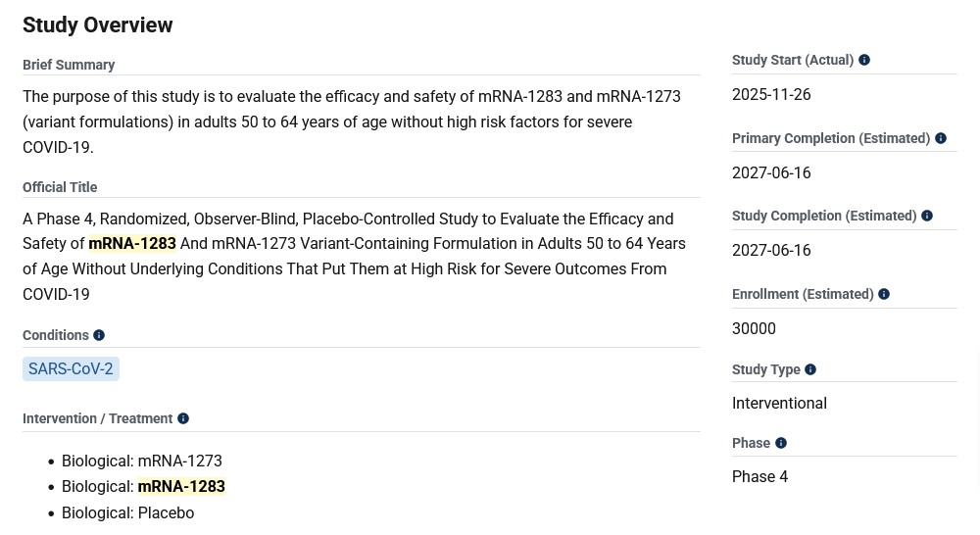
Task: Click the Brief Summary label
Action: (69, 65)
